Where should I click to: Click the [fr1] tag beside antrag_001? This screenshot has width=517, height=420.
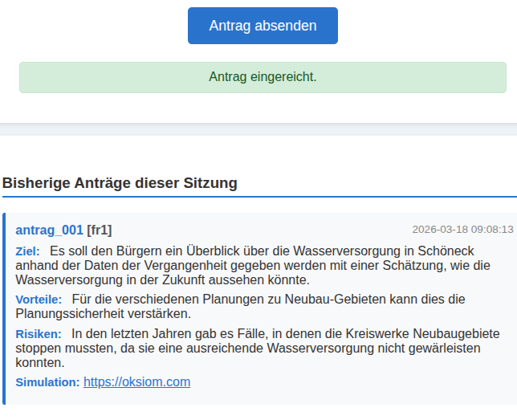(x=100, y=230)
